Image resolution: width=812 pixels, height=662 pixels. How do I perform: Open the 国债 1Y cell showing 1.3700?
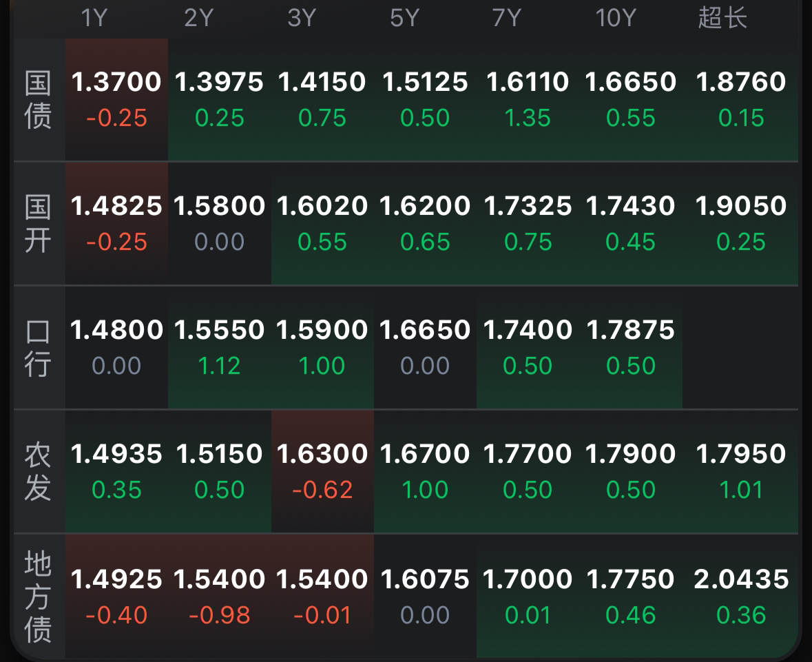point(116,99)
